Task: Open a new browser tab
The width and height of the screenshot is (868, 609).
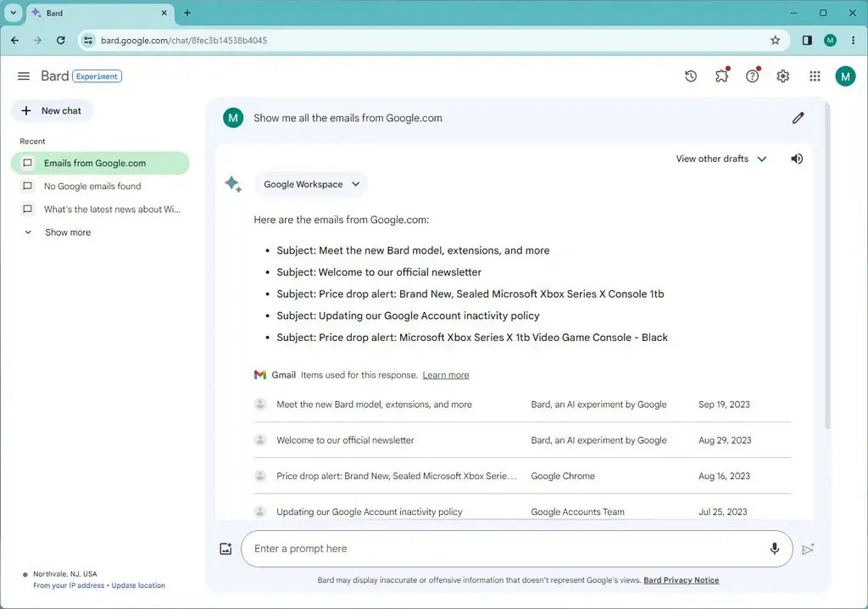Action: click(187, 13)
